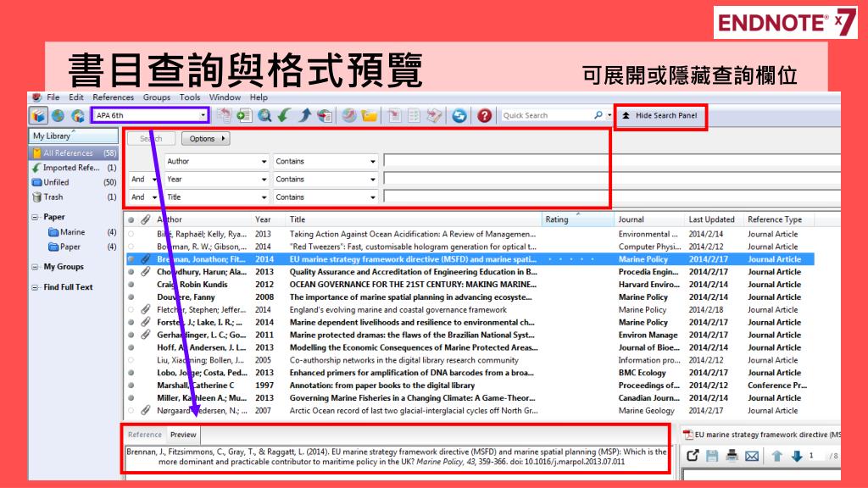Click the Format Bibliography toolbar icon

point(414,115)
